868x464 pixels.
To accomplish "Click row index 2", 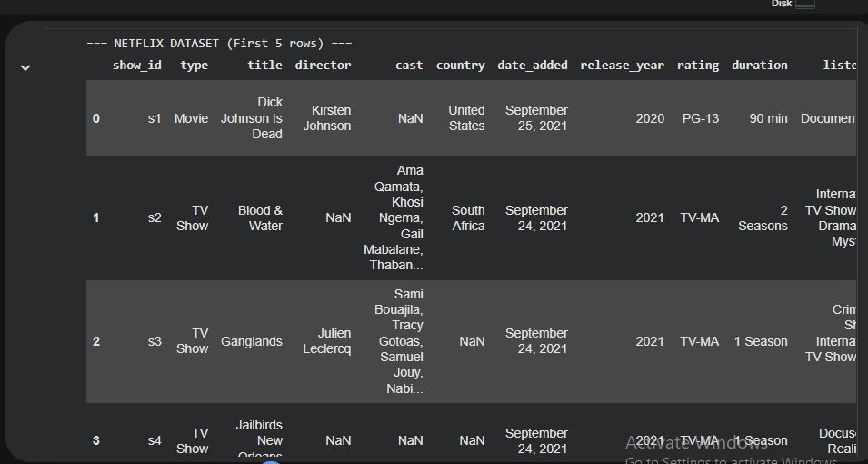I will (x=96, y=341).
